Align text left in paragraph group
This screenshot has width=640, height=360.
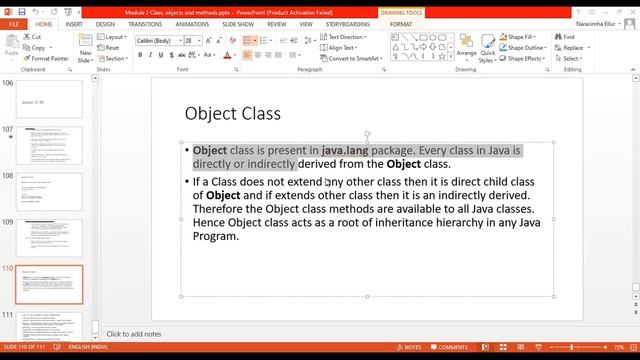coord(247,55)
